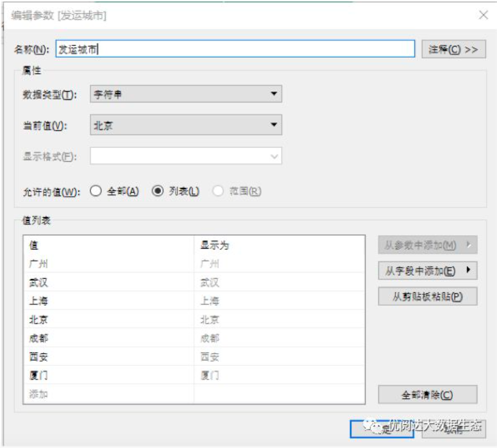This screenshot has height=448, width=497.
Task: Click the 显示为 cell for 武汉
Action: 210,283
